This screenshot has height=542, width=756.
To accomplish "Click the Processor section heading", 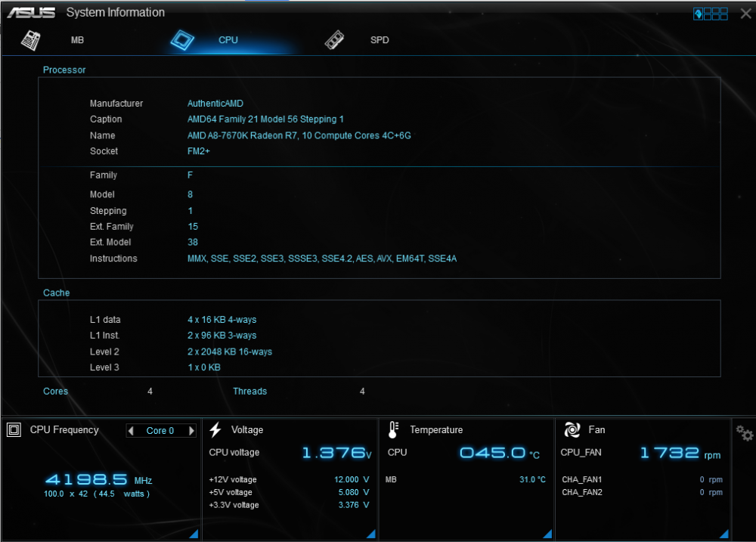I will click(x=64, y=70).
